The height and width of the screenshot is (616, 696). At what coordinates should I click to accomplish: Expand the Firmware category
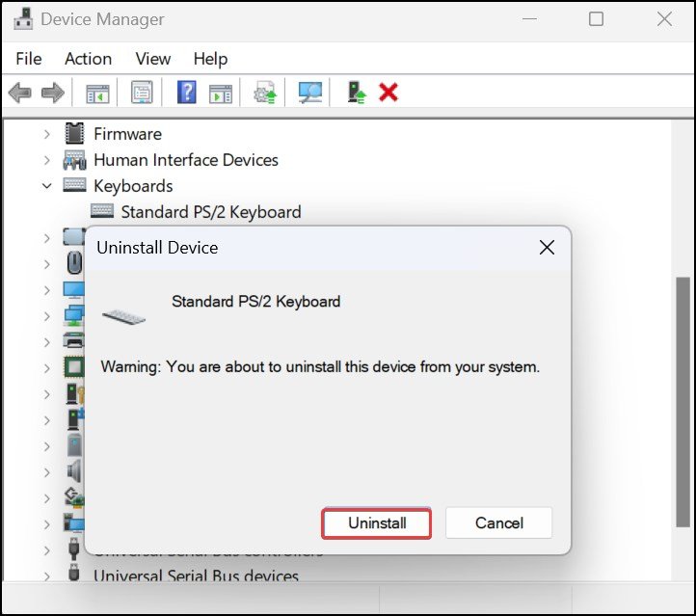pos(47,134)
